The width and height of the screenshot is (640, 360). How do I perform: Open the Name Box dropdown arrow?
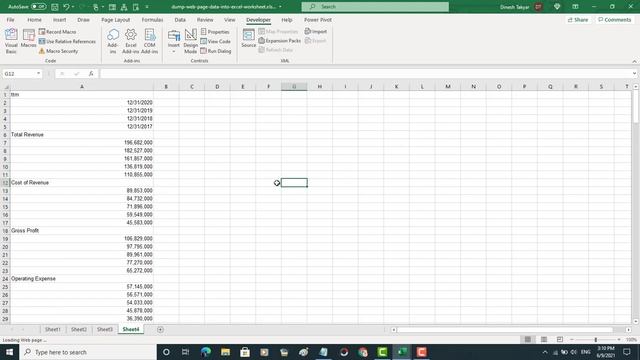pos(38,73)
